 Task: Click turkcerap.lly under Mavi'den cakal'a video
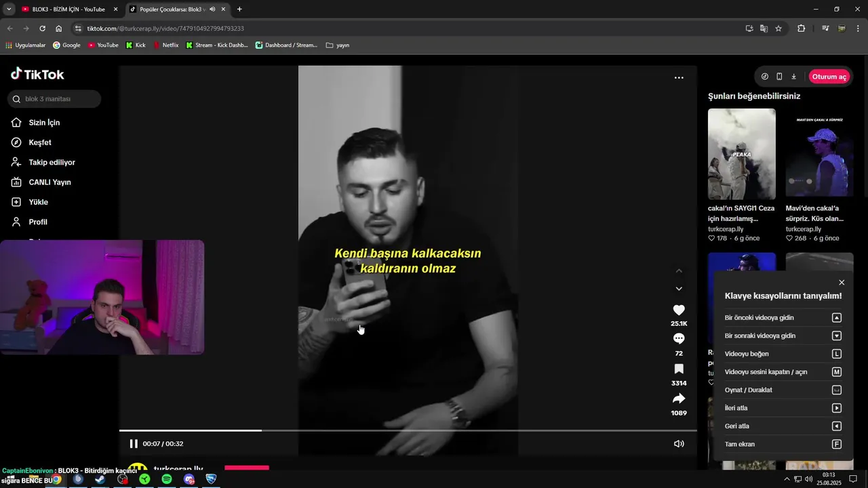point(804,229)
